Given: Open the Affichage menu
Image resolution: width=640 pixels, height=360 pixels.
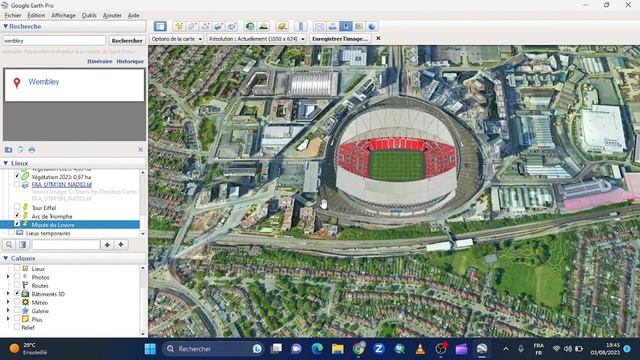Looking at the screenshot, I should (63, 15).
